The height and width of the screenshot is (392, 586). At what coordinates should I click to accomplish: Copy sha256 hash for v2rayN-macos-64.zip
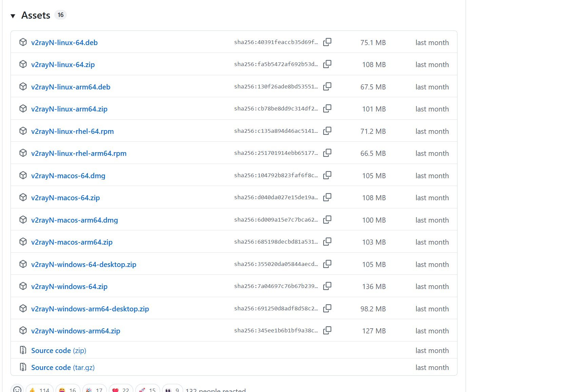(x=327, y=197)
